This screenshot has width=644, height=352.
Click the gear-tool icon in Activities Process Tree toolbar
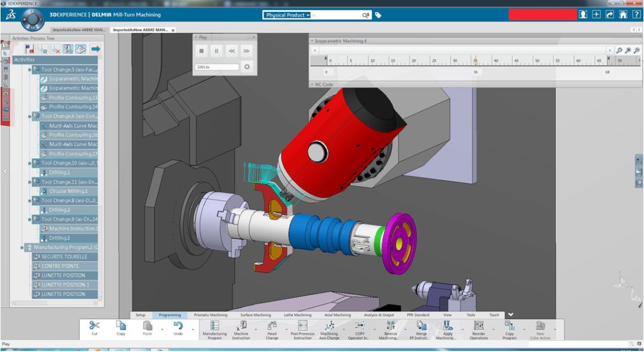click(x=68, y=50)
